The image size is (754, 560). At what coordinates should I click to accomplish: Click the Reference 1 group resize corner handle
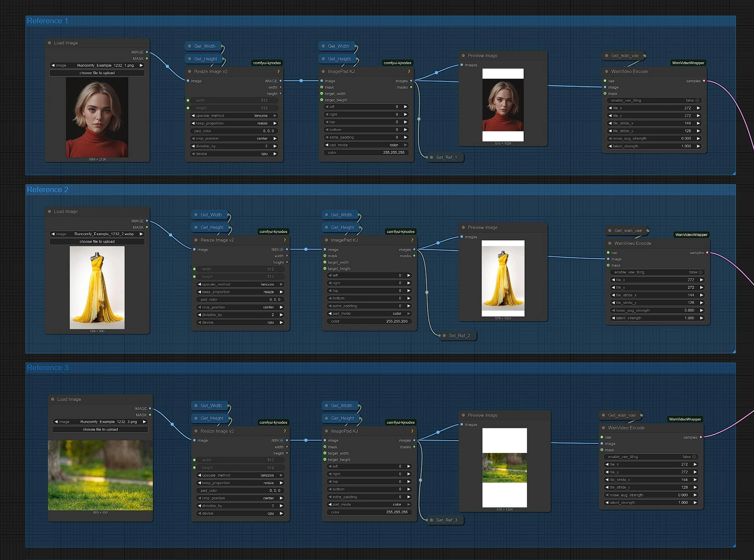tap(733, 173)
